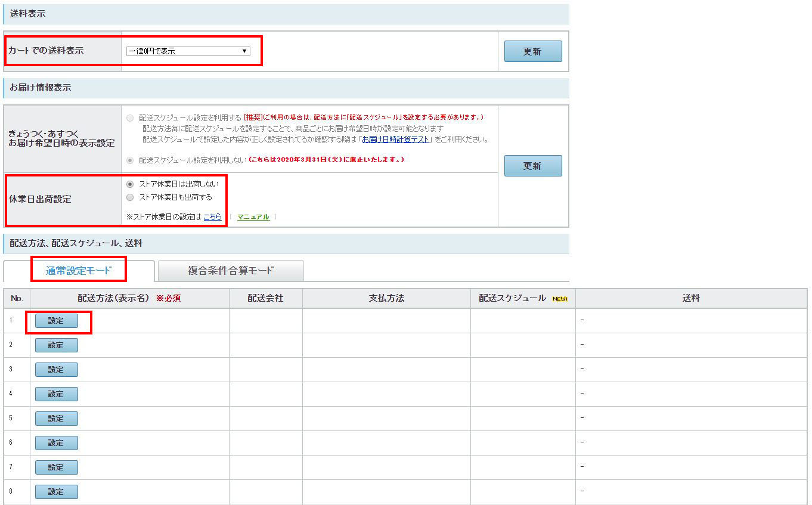Viewport: 812px width, 505px height.
Task: Click 更新 button for delivery info display
Action: [532, 166]
